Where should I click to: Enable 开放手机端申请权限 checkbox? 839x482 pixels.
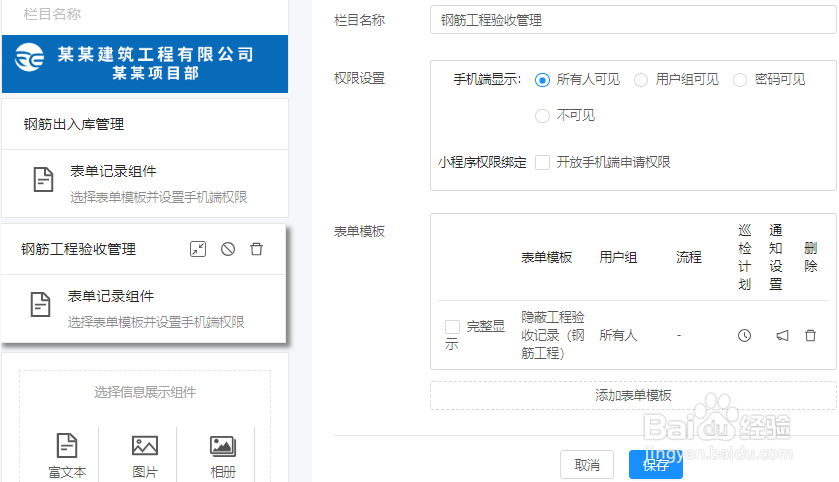[543, 162]
